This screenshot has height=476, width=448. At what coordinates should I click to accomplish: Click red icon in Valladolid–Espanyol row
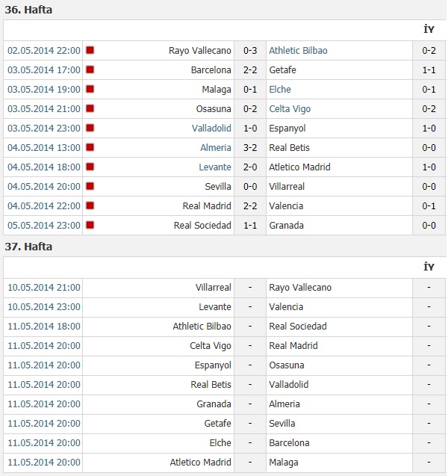pyautogui.click(x=90, y=129)
